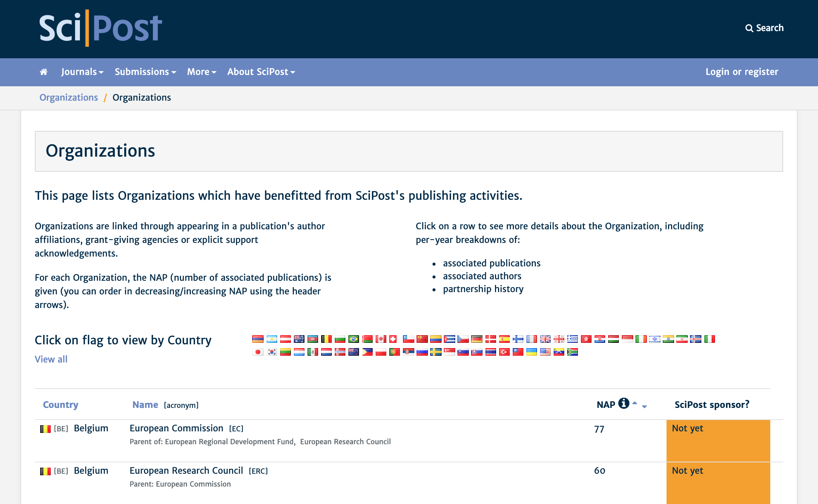Pick the South Korea flag
818x504 pixels.
click(x=272, y=352)
